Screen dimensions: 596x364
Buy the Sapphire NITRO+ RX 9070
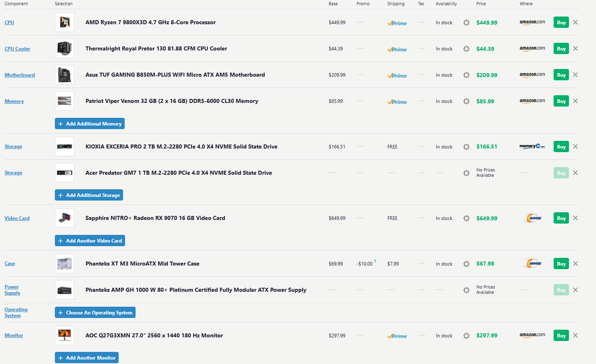point(561,218)
